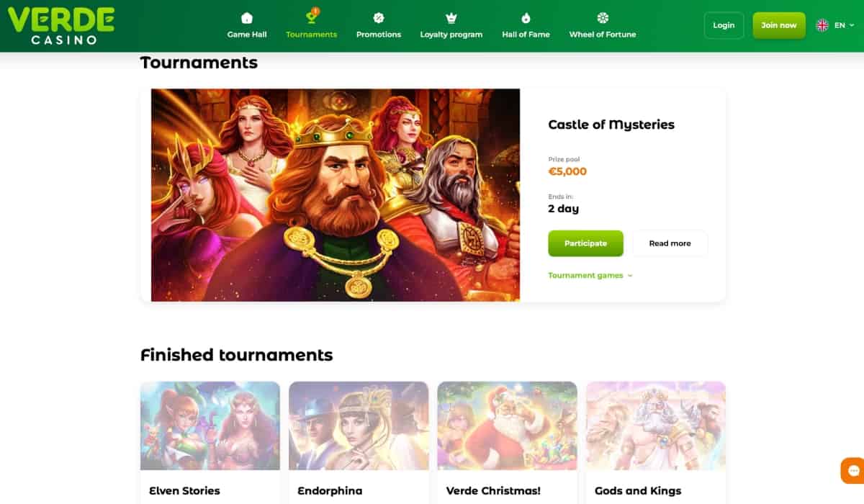Open the Loyalty program menu item
The width and height of the screenshot is (864, 504).
(451, 35)
